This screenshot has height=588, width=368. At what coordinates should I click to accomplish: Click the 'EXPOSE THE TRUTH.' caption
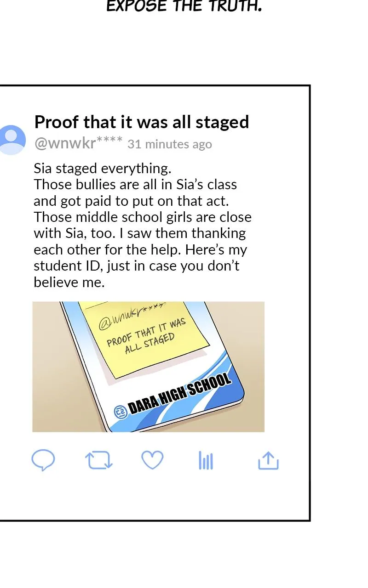[184, 6]
